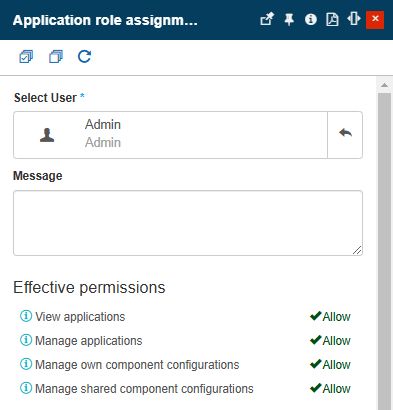Click the vertical scrollbar thumb
Image resolution: width=393 pixels, height=410 pixels.
tap(384, 252)
